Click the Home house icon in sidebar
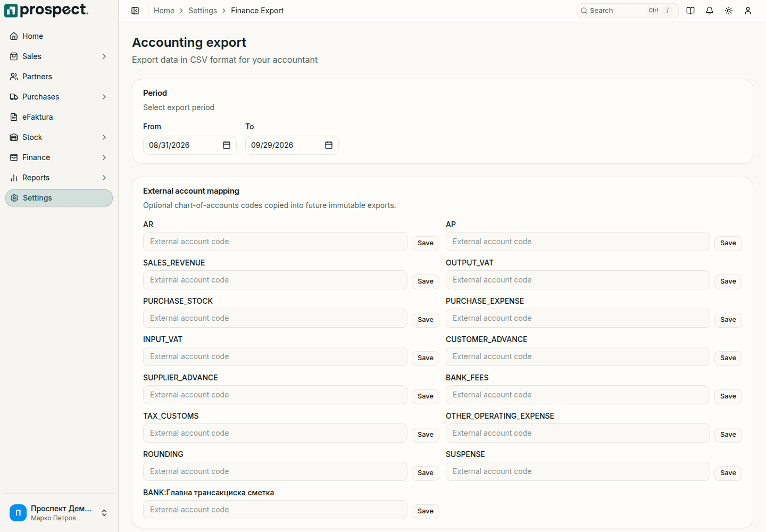 [x=14, y=36]
